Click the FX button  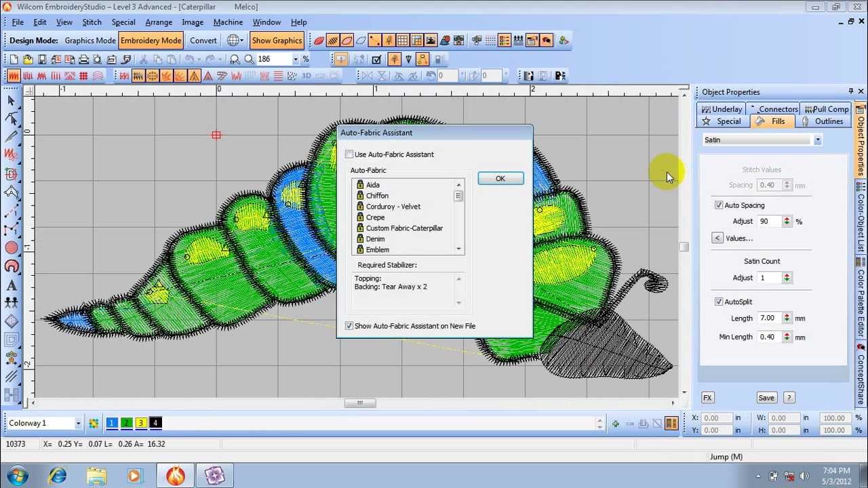tap(707, 398)
